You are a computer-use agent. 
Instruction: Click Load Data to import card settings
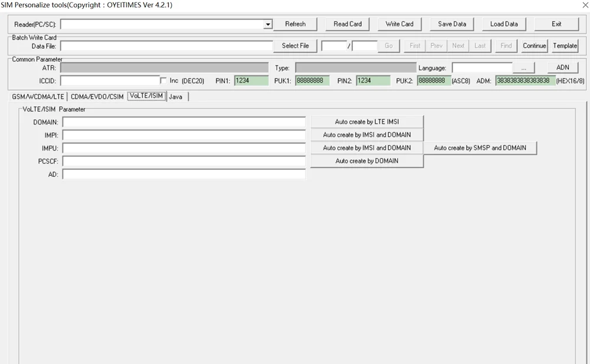coord(504,24)
